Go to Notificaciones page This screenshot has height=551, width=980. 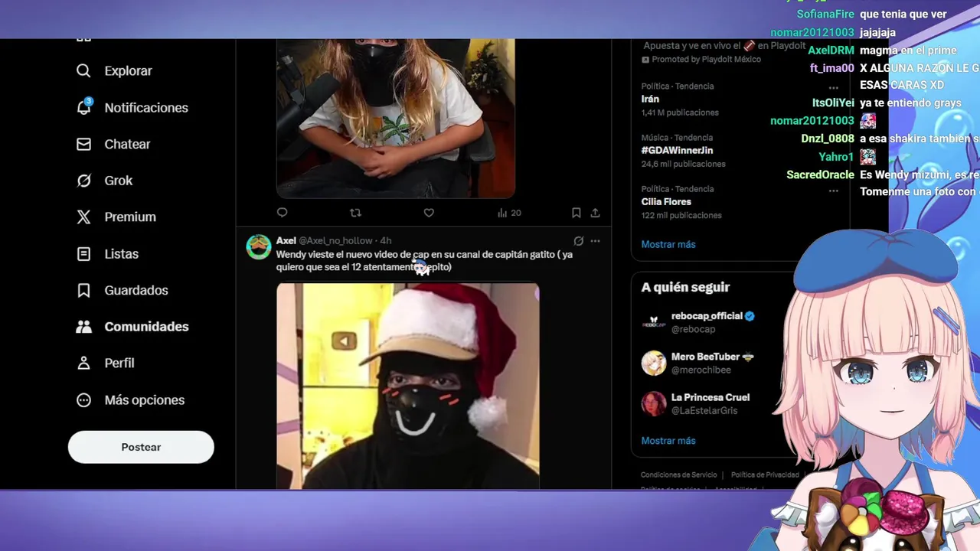pyautogui.click(x=146, y=107)
